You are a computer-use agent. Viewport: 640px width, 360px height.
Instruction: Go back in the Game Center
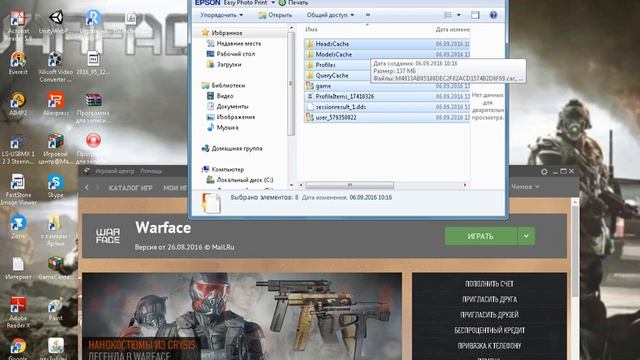point(87,187)
